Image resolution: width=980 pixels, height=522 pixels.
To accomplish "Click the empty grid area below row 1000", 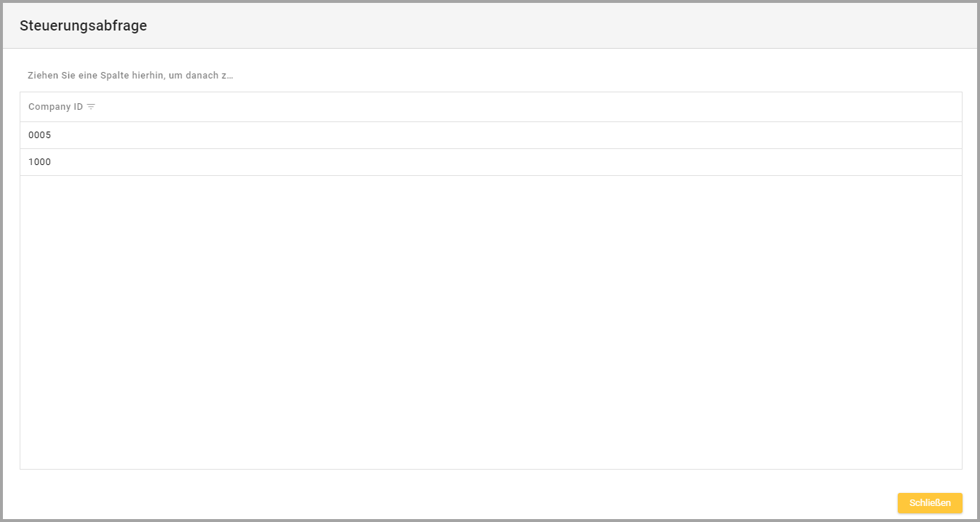I will click(x=490, y=218).
